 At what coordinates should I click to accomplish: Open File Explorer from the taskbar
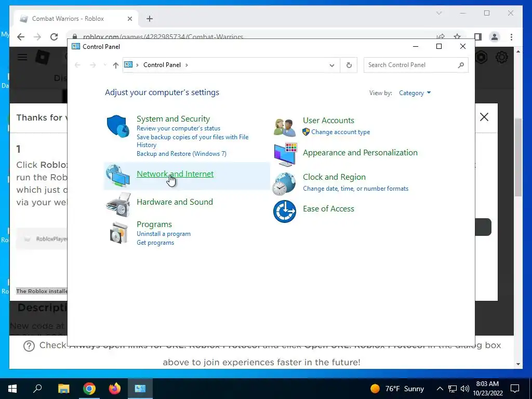[63, 389]
